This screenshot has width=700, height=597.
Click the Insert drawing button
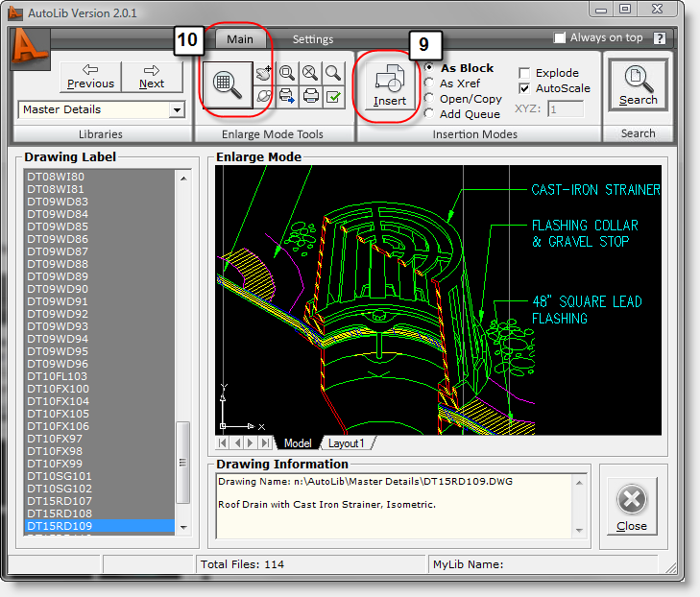click(x=390, y=85)
